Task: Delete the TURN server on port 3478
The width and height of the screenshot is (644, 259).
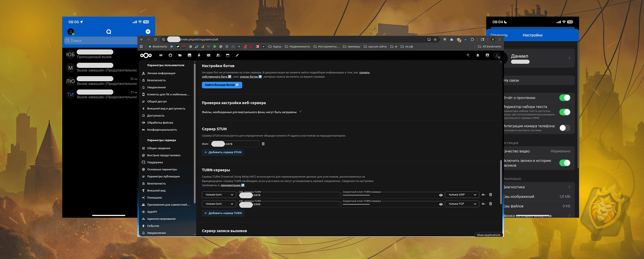Action: pyautogui.click(x=491, y=195)
